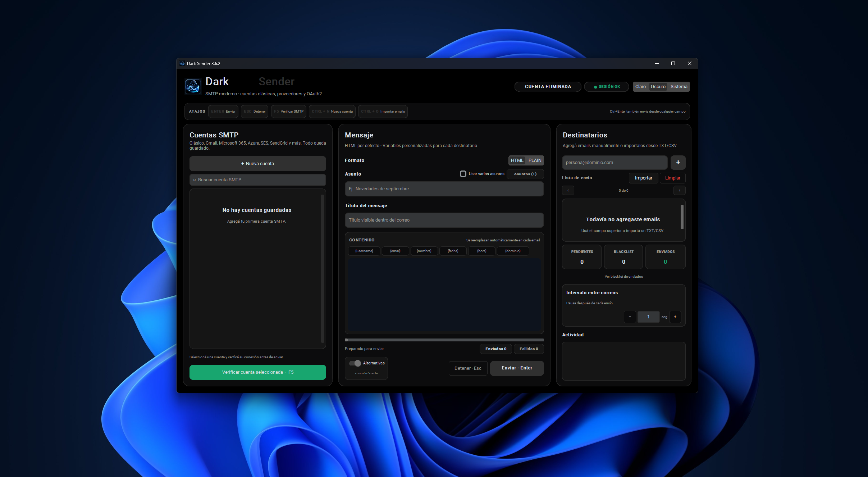Click the interval seconds value field
868x477 pixels.
pos(648,317)
